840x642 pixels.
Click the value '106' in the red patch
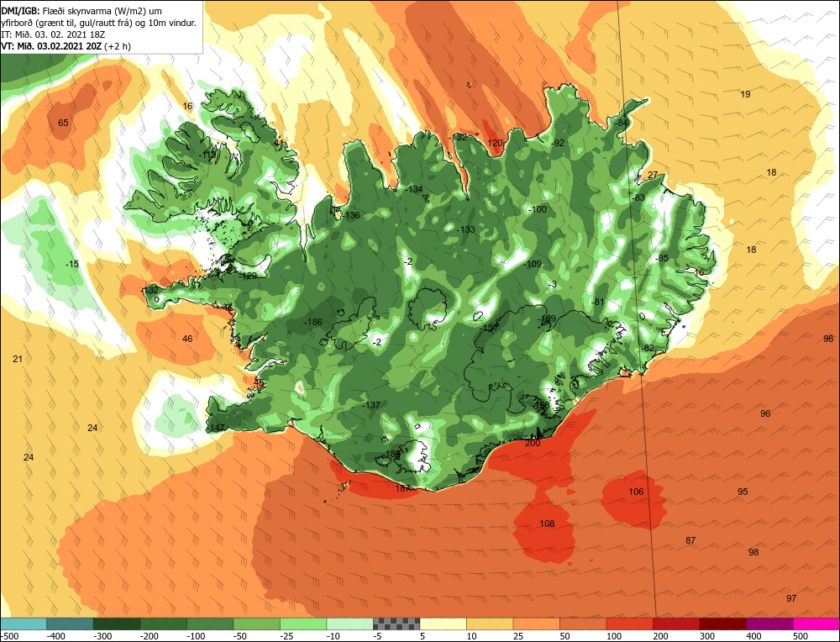(636, 492)
